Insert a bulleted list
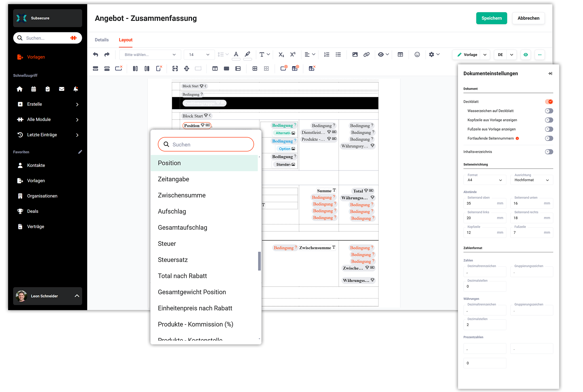This screenshot has width=583, height=392. (x=338, y=54)
